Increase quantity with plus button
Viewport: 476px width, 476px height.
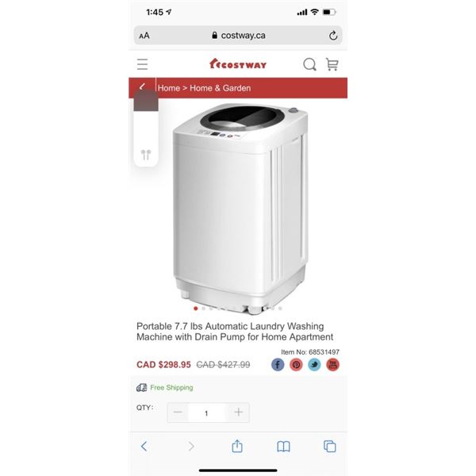pos(238,413)
